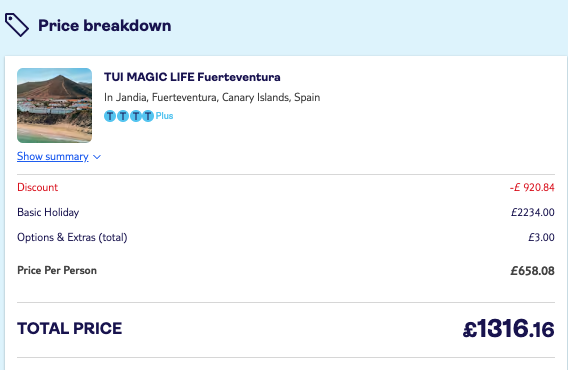This screenshot has width=568, height=370.
Task: Click the Price Per Person amount £658.08
Action: pyautogui.click(x=532, y=271)
